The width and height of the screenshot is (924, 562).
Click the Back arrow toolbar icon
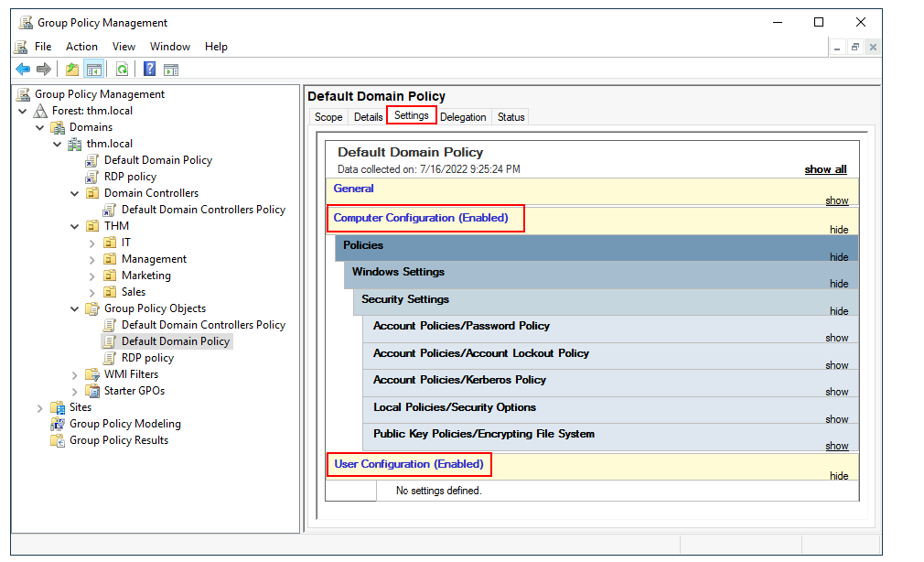click(x=23, y=70)
